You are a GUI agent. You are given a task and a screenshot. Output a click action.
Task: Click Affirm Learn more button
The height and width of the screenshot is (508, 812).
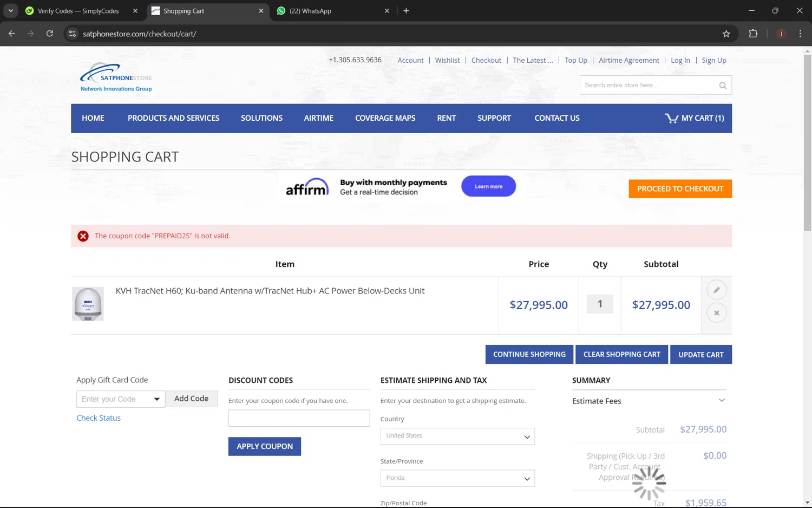(x=488, y=186)
